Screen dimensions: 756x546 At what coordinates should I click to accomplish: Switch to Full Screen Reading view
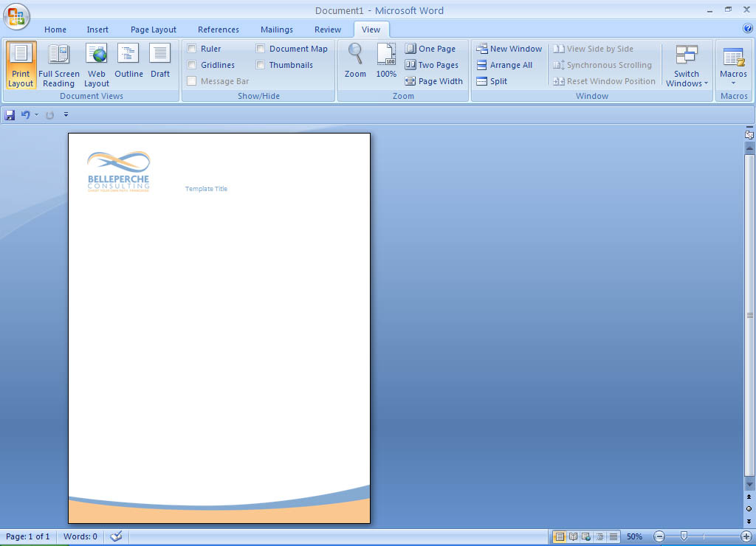[x=58, y=65]
